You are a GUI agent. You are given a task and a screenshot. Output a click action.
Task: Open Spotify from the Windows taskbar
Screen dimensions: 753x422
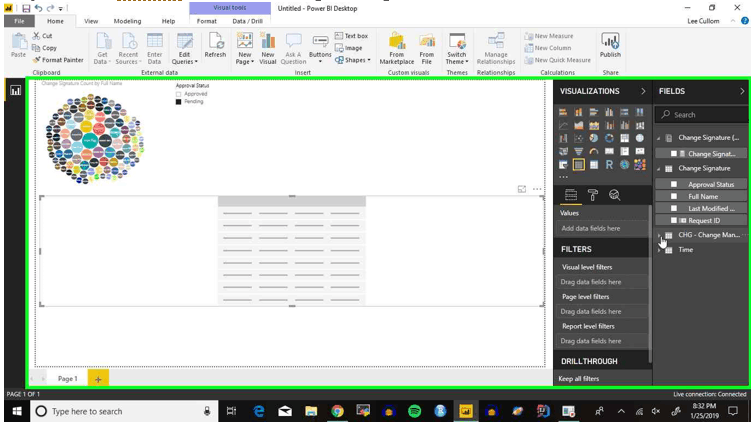click(414, 411)
